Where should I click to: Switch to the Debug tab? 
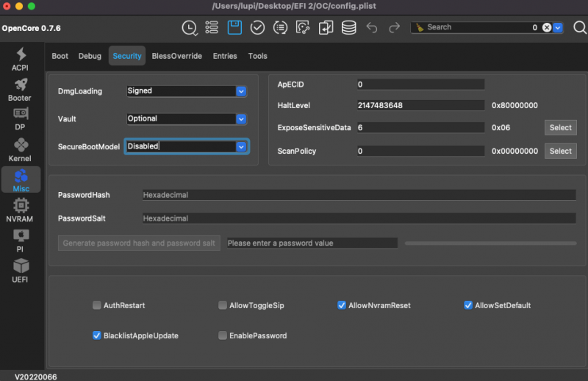click(90, 56)
